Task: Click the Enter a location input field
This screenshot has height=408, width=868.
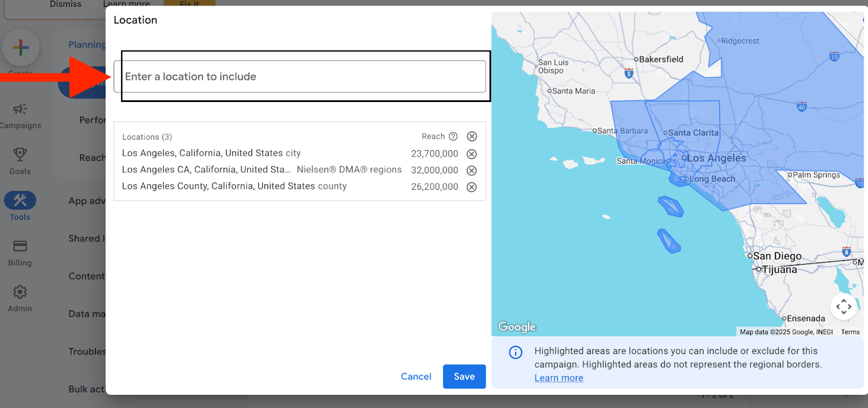Action: coord(300,77)
